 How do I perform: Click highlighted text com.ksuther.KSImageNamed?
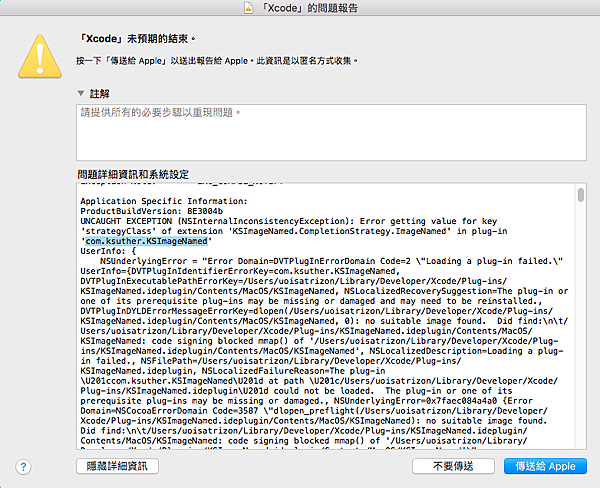pyautogui.click(x=147, y=241)
